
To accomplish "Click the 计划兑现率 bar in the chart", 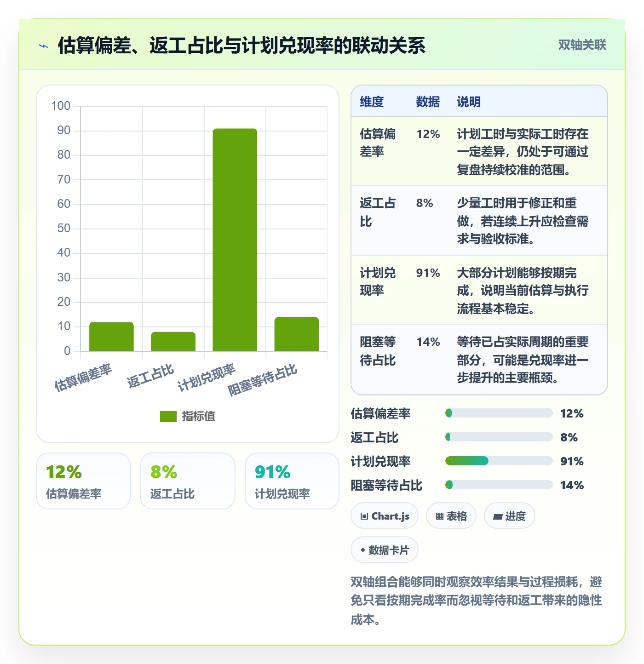I will point(235,240).
